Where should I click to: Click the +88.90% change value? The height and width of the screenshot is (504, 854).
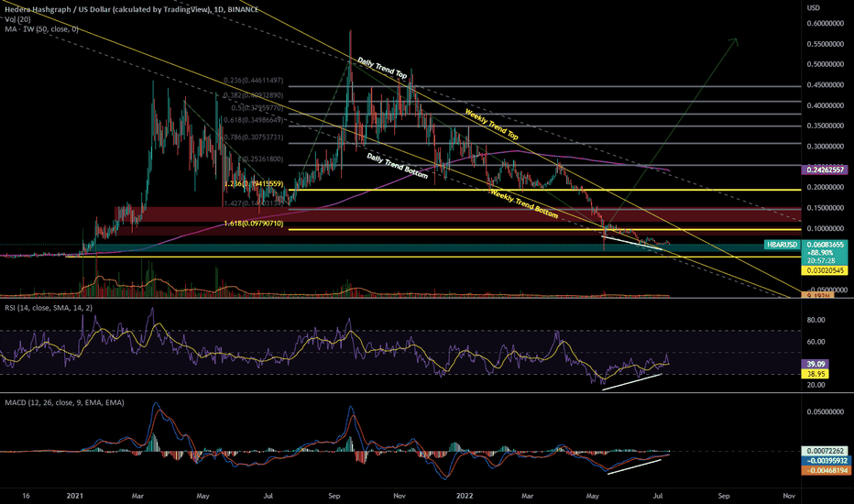818,253
